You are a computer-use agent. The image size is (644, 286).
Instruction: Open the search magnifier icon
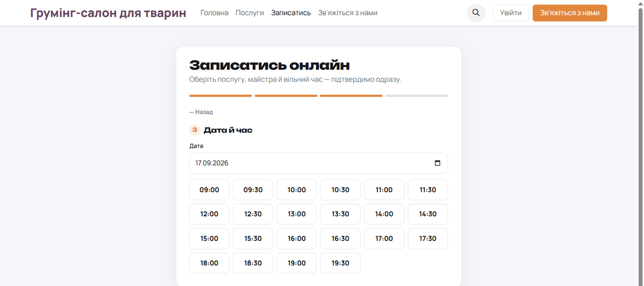pyautogui.click(x=476, y=13)
